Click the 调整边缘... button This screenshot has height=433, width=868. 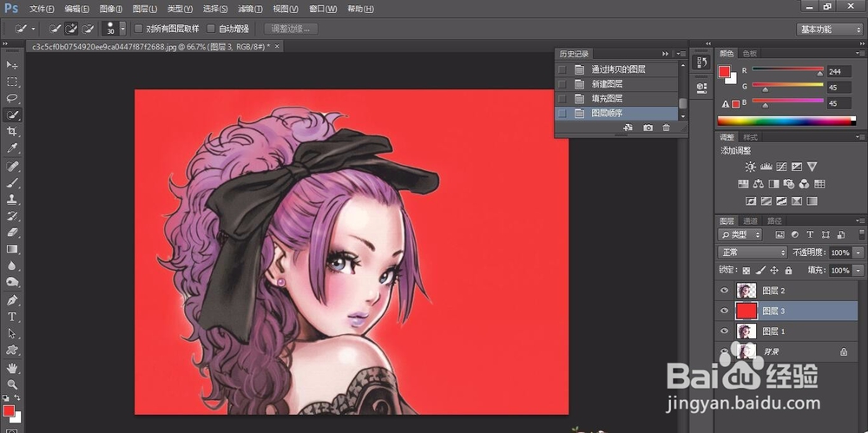291,29
